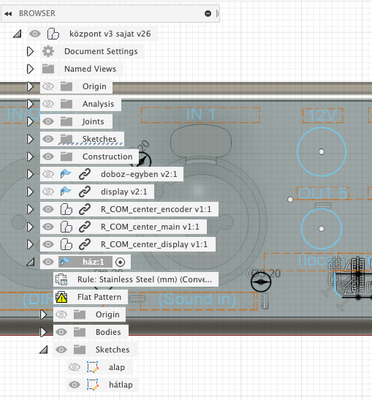The height and width of the screenshot is (400, 372).
Task: Expand the Analysis folder
Action: 30,104
